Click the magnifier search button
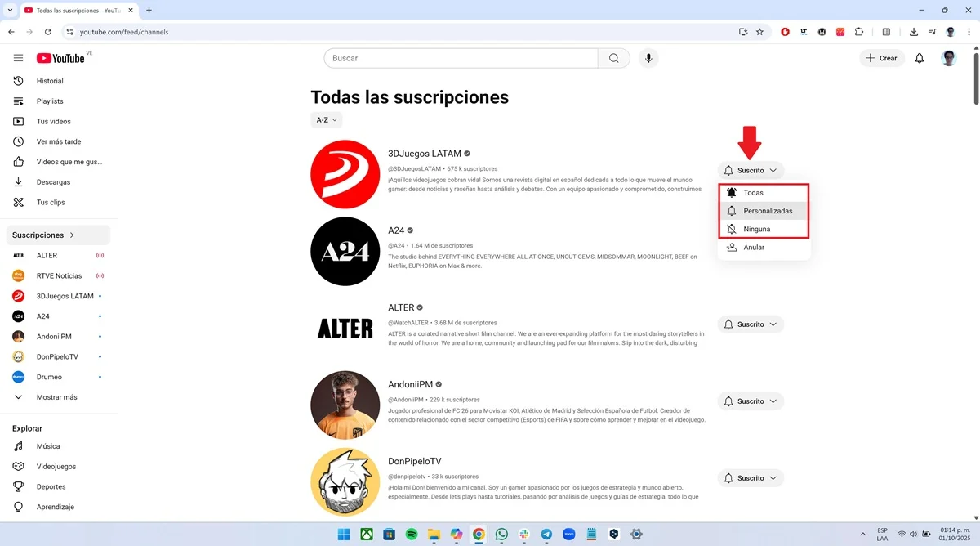This screenshot has width=980, height=546. (x=614, y=58)
